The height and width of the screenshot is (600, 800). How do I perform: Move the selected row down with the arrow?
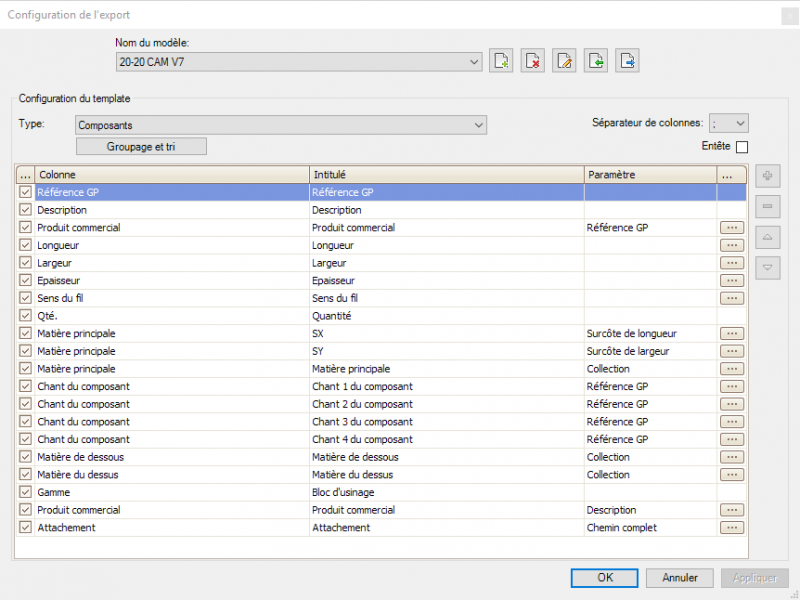[x=767, y=267]
